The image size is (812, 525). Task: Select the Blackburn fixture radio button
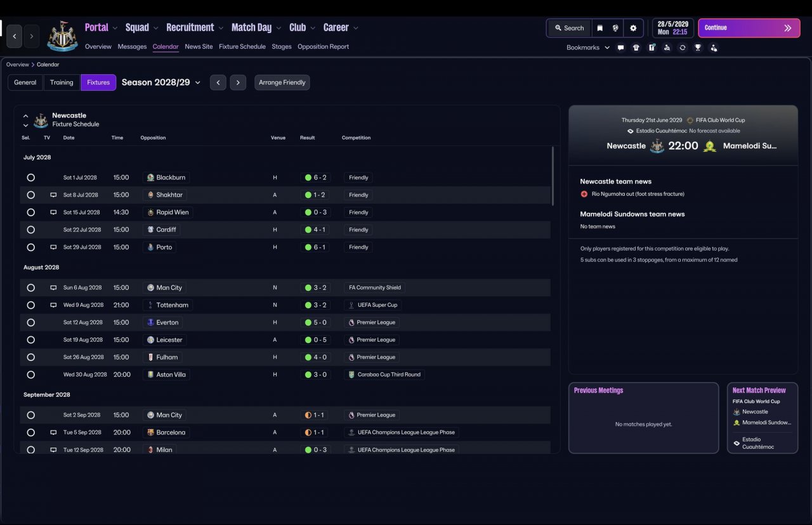(30, 178)
